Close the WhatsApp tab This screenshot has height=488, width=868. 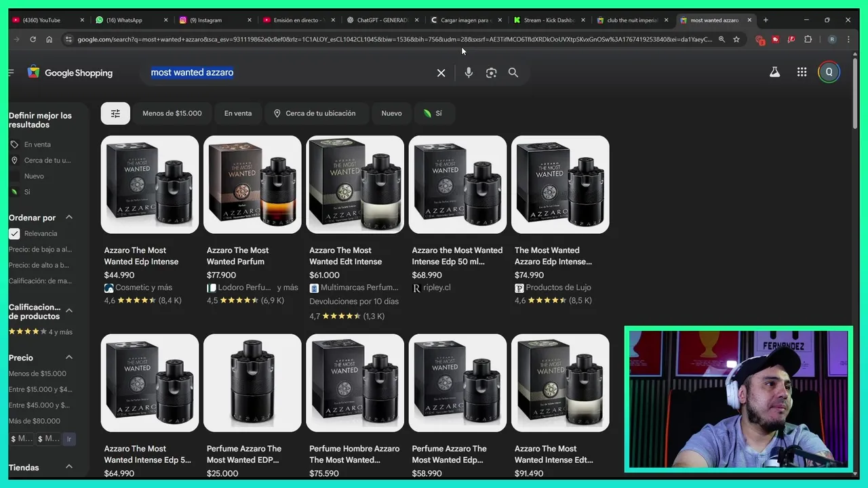(165, 20)
